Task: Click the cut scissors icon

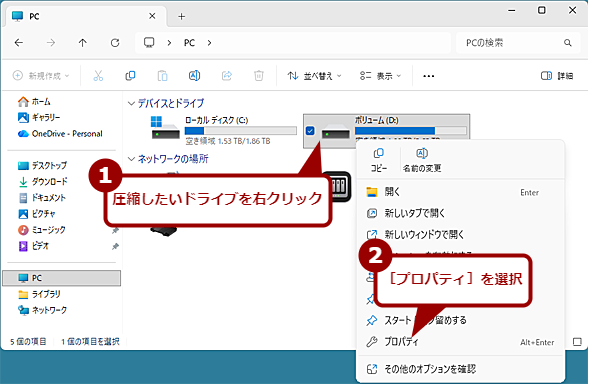Action: 98,76
